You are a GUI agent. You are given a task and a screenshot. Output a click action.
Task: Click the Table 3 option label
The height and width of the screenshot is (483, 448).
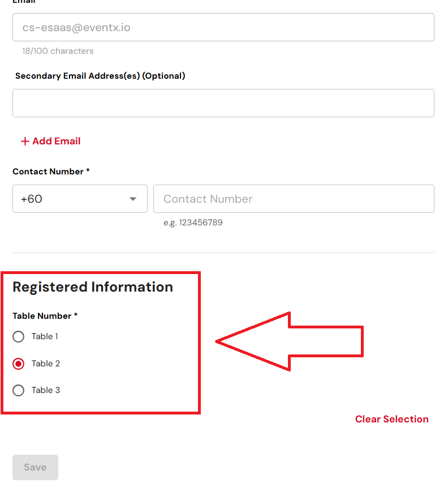tap(46, 391)
